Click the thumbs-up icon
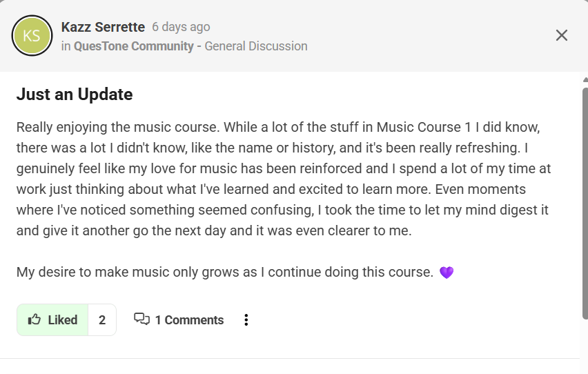The image size is (588, 374). 34,319
